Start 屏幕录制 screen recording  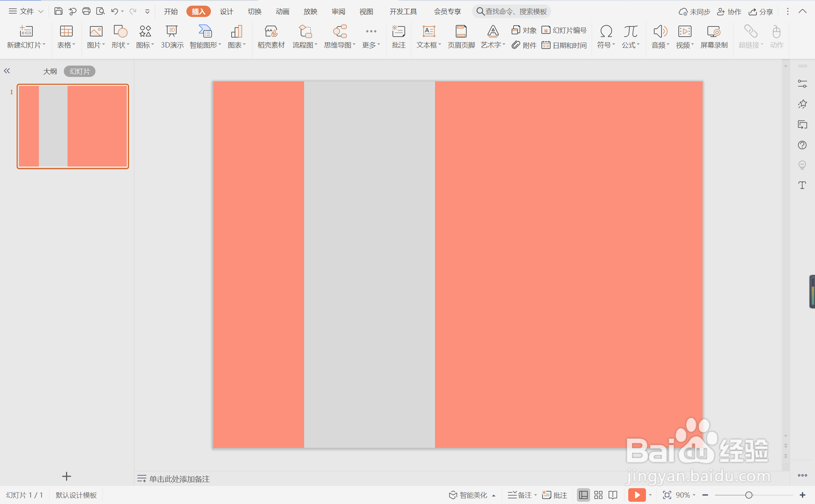(714, 37)
